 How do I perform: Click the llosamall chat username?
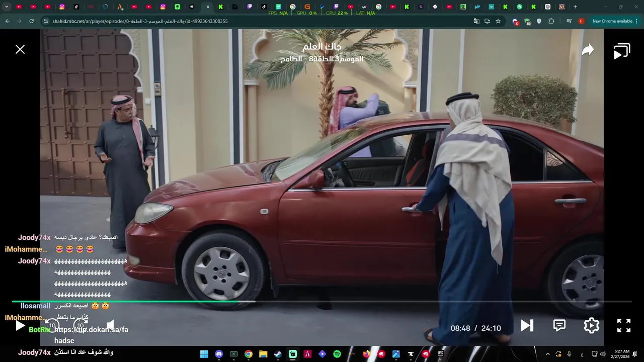pyautogui.click(x=35, y=306)
